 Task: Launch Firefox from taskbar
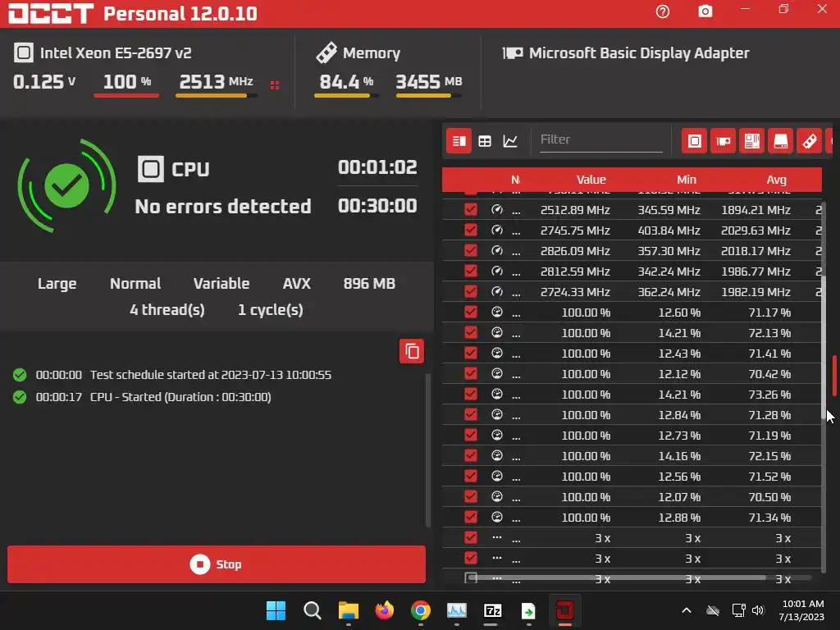tap(384, 610)
